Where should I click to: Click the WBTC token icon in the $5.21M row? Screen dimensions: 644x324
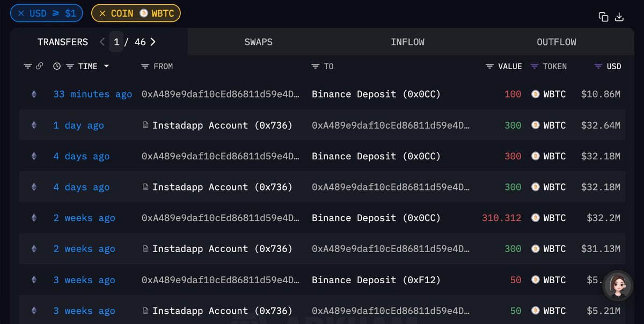point(535,311)
